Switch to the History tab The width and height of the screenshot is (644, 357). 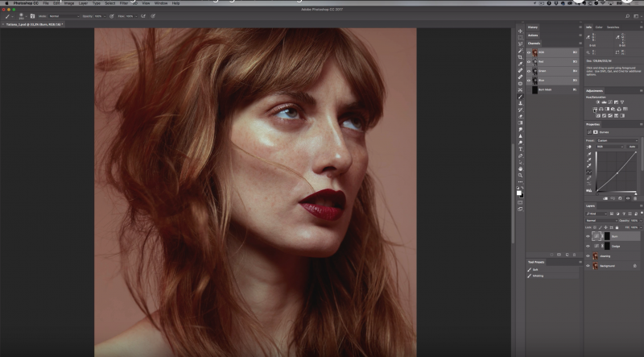pyautogui.click(x=533, y=27)
